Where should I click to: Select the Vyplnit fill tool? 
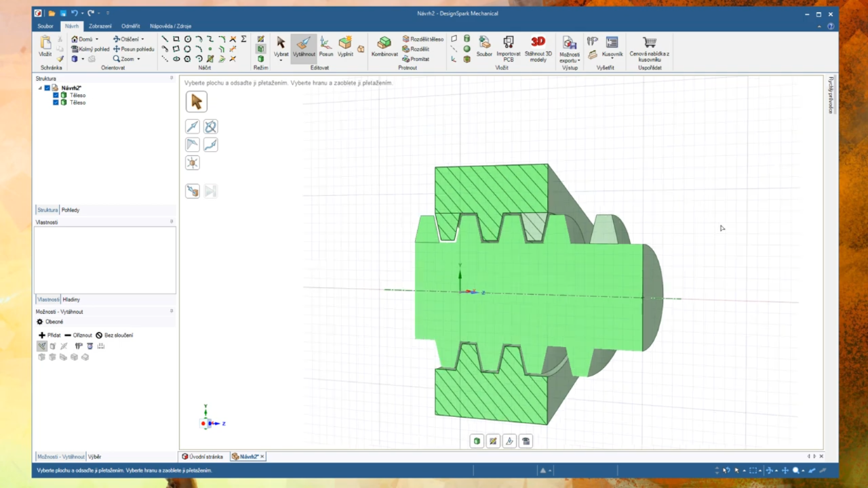[x=345, y=47]
